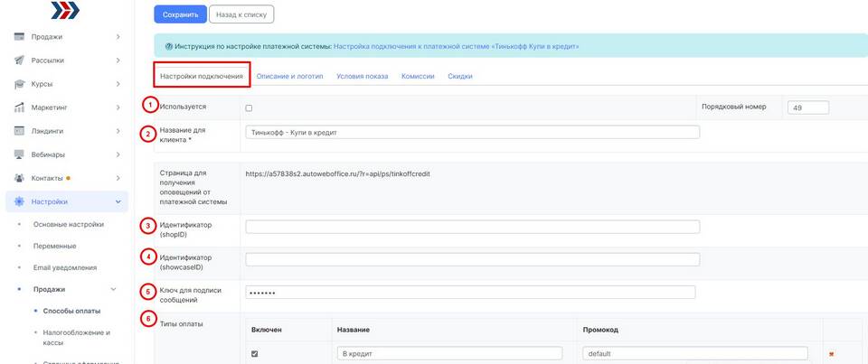Click the Назад к списку button
Image resolution: width=868 pixels, height=364 pixels.
(x=241, y=14)
